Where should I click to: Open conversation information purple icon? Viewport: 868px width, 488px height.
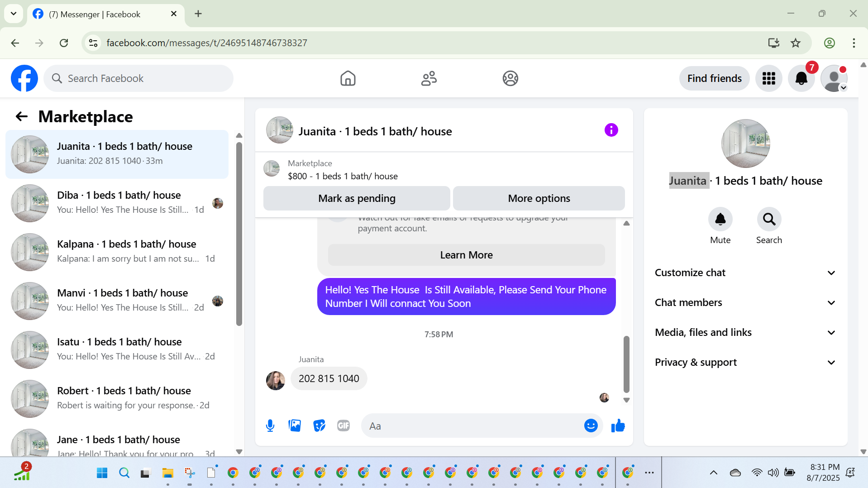click(x=611, y=130)
